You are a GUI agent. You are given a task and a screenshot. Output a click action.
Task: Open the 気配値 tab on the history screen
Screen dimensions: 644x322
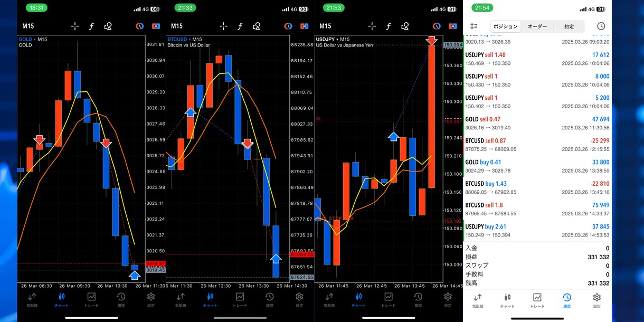tap(478, 300)
